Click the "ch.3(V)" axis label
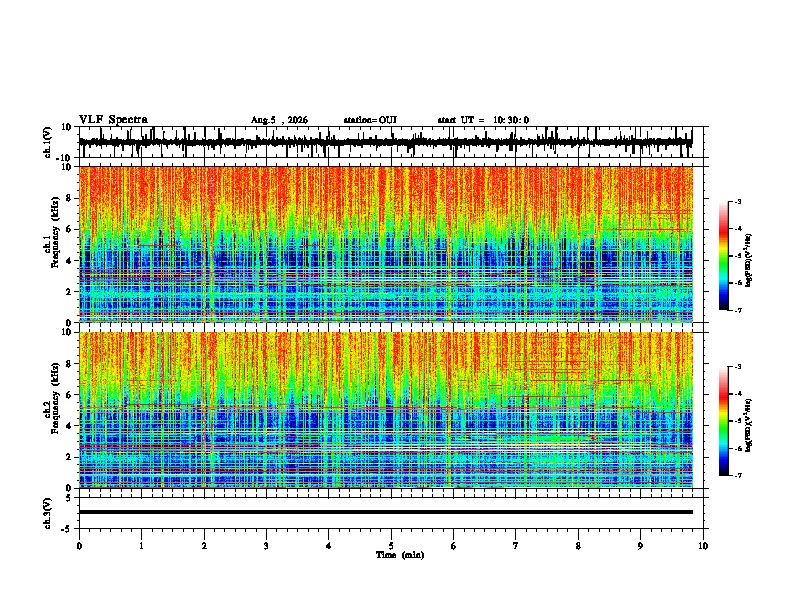Screen dimensions: 792x612 [x=48, y=513]
